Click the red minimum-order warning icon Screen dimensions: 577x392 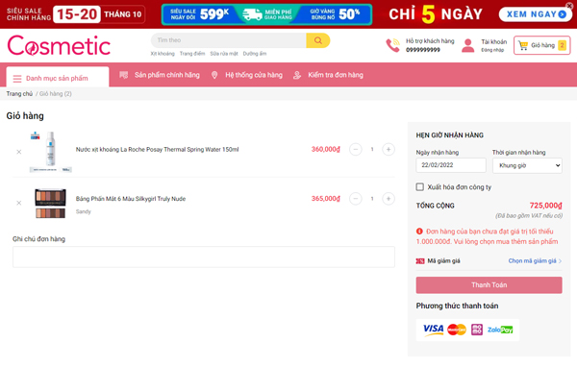[419, 232]
